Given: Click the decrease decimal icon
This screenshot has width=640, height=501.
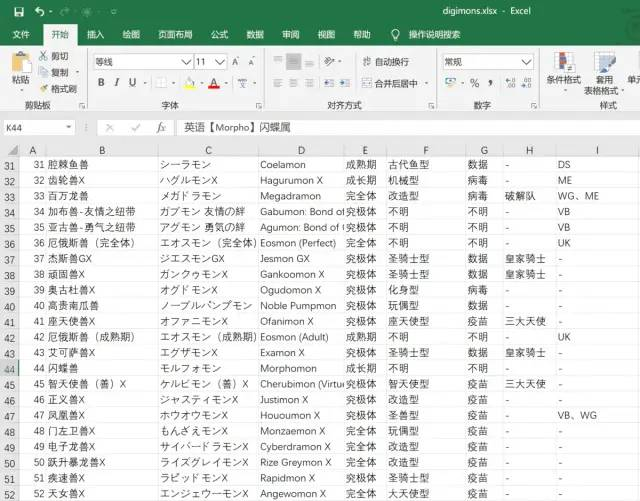Looking at the screenshot, I should pyautogui.click(x=527, y=83).
